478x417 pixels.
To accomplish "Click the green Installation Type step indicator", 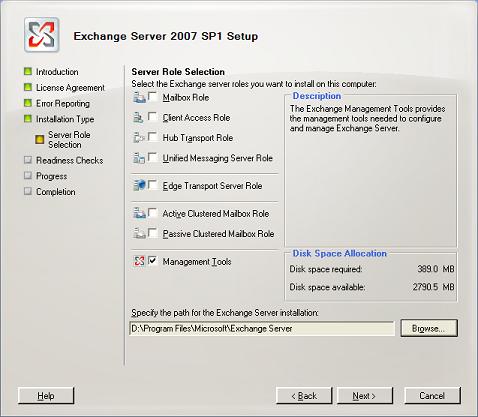I will coord(28,119).
